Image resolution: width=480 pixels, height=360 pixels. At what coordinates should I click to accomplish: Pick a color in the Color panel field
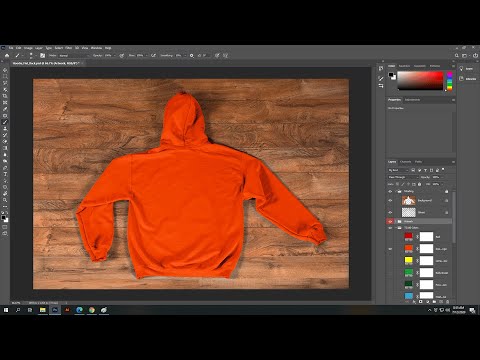(420, 81)
